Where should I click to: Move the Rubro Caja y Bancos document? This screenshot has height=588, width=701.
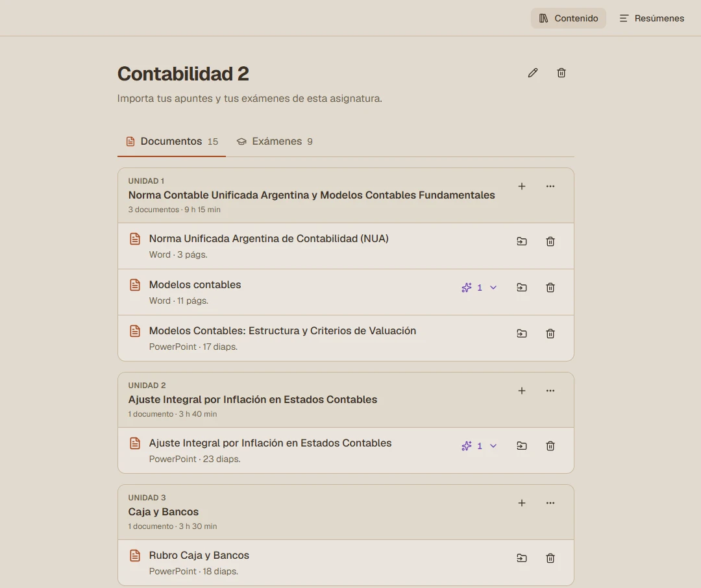tap(521, 558)
